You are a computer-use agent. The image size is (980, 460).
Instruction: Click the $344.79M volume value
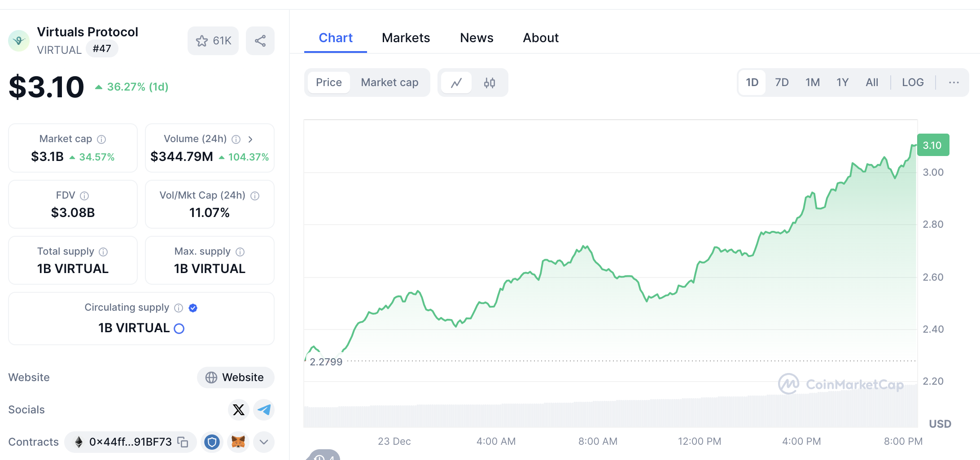182,157
